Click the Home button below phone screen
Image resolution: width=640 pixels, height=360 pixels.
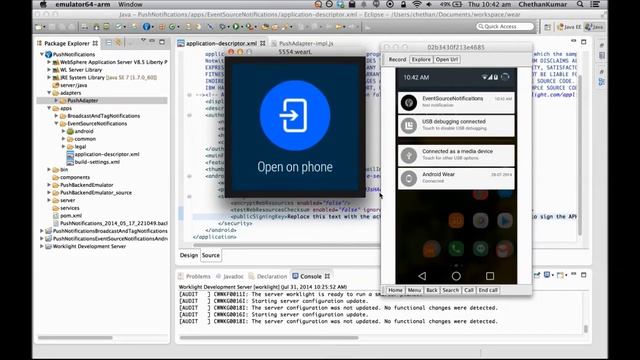coord(395,290)
